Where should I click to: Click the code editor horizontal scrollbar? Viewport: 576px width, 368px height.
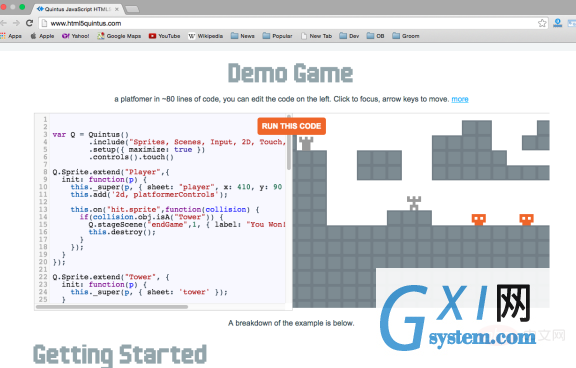tap(112, 307)
